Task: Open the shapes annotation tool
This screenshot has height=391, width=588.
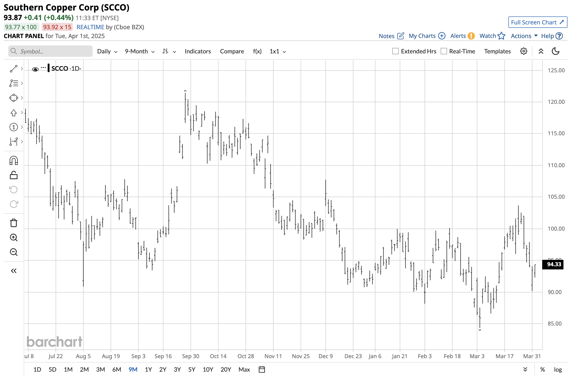Action: pos(13,97)
